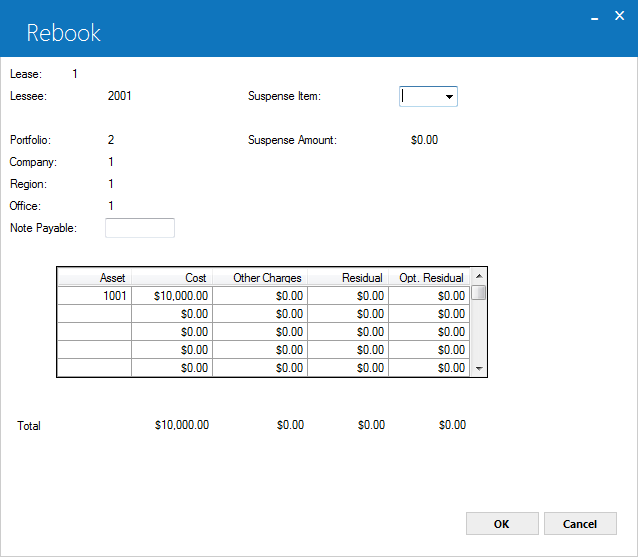
Task: Click Other Charges cell in asset 1001 row
Action: tap(260, 296)
